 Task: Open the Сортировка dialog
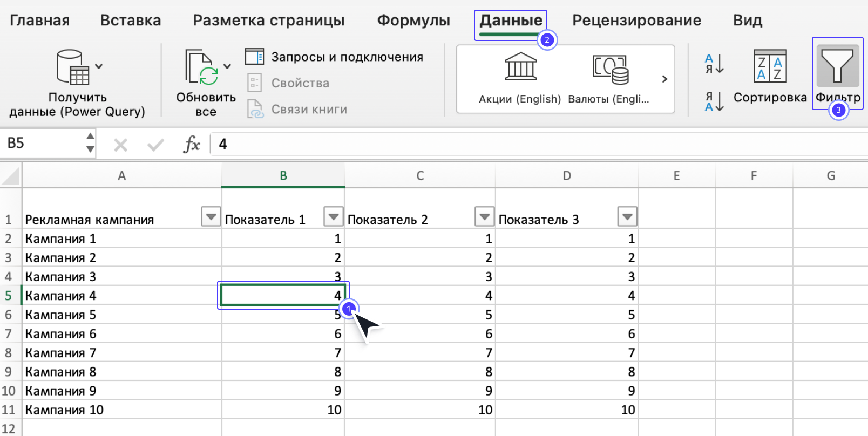coord(770,76)
